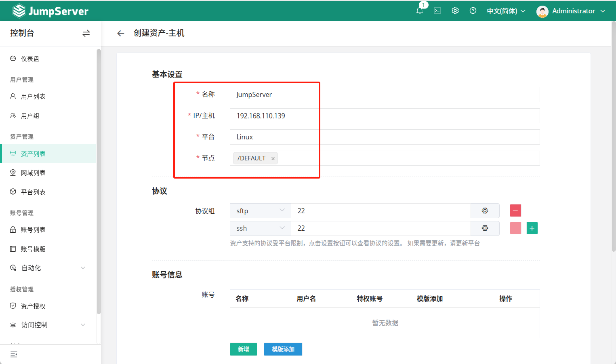Screen dimensions: 616x364
Task: Click the IP/主机 input field
Action: pyautogui.click(x=385, y=116)
